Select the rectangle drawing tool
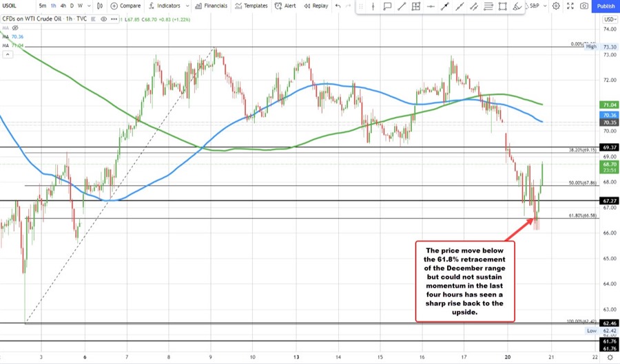This screenshot has height=364, width=620. click(x=503, y=6)
